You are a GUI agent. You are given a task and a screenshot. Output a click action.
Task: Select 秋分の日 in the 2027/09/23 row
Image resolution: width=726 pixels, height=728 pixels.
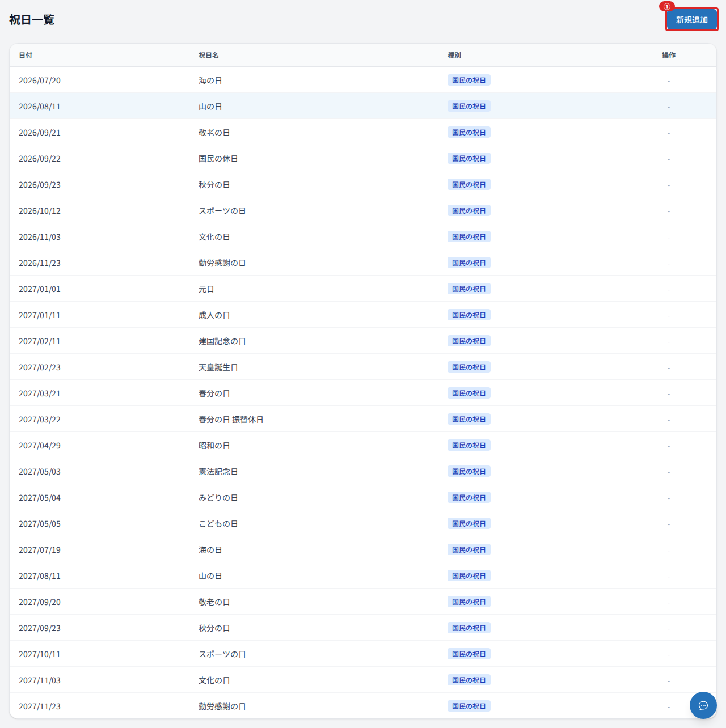(x=214, y=628)
